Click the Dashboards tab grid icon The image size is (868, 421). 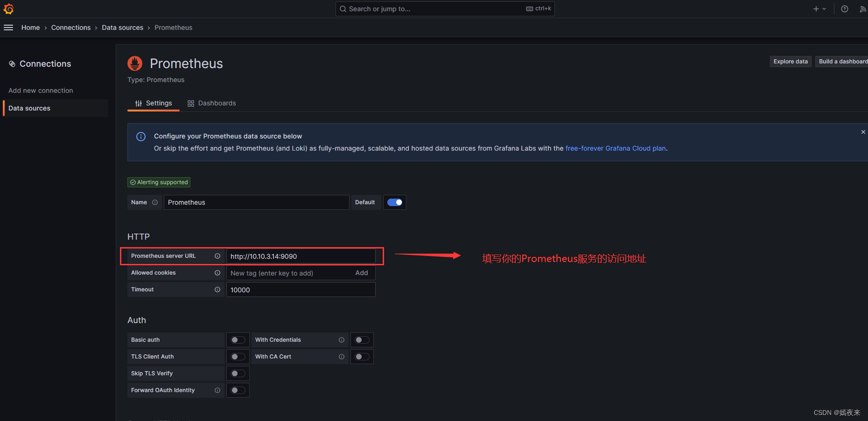point(191,104)
